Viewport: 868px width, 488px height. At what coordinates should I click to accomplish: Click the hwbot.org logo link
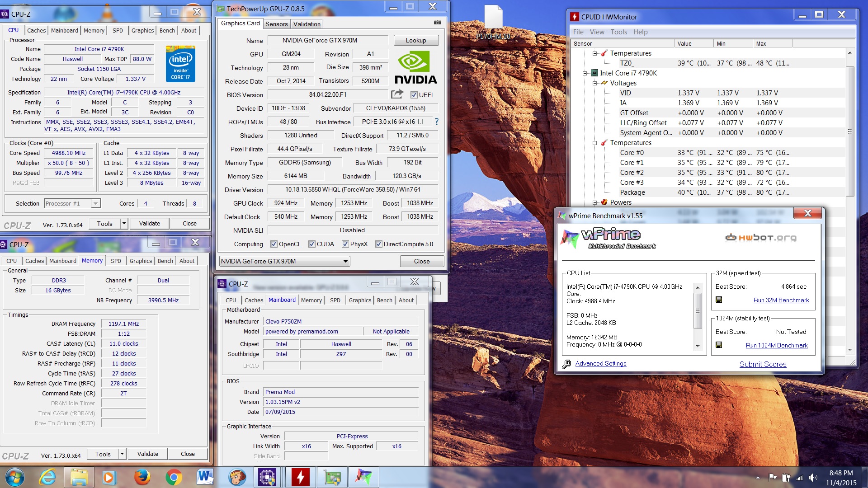[x=761, y=237]
